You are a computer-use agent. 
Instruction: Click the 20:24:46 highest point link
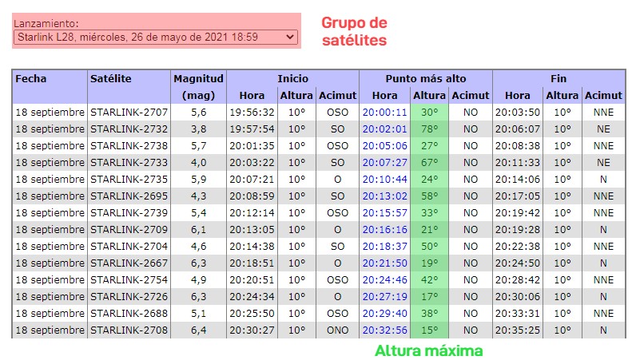(x=384, y=280)
